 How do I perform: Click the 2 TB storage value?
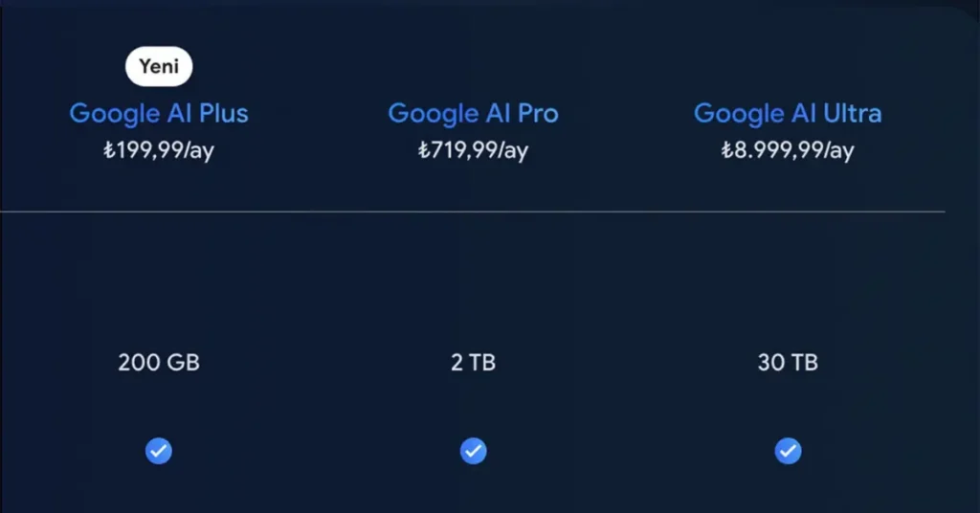474,363
